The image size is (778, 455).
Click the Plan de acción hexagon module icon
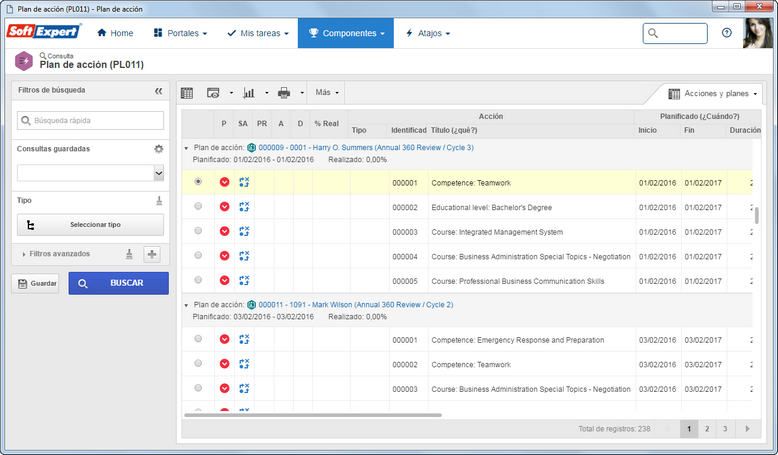(x=24, y=61)
